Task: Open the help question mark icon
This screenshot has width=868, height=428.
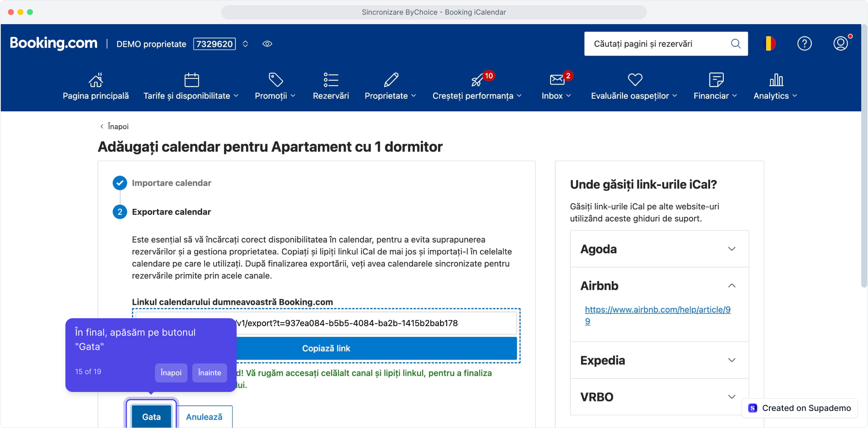Action: pos(804,44)
